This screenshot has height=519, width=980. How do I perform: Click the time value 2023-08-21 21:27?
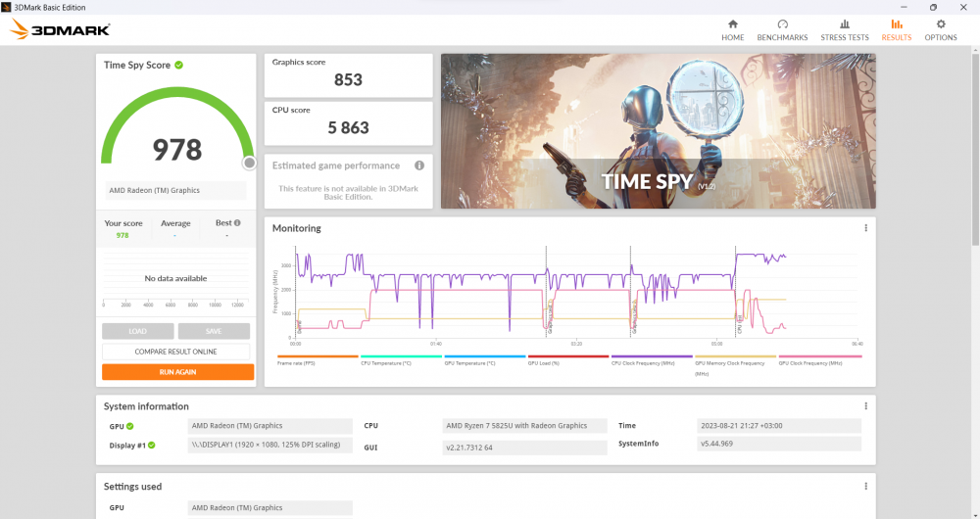pyautogui.click(x=779, y=426)
